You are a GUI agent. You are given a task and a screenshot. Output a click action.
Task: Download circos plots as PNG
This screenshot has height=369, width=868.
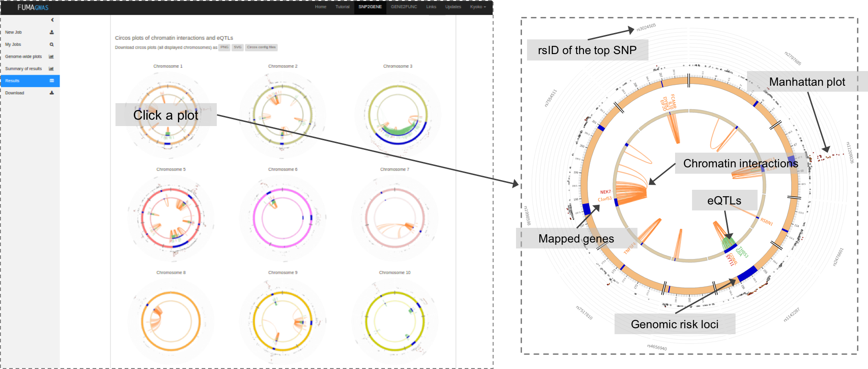(224, 47)
